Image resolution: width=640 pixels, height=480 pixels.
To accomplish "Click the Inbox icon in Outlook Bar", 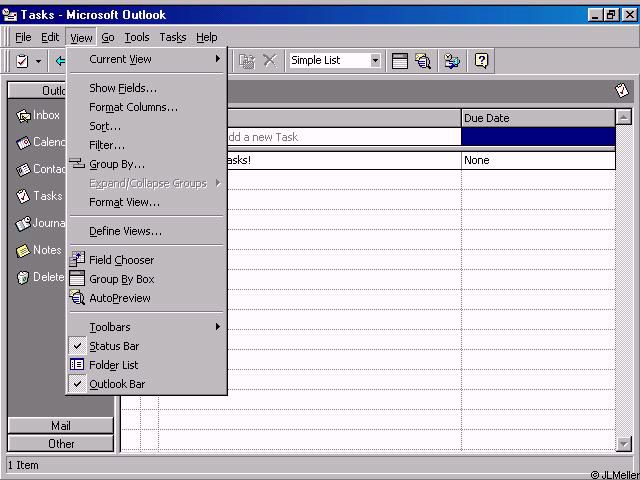I will [23, 116].
